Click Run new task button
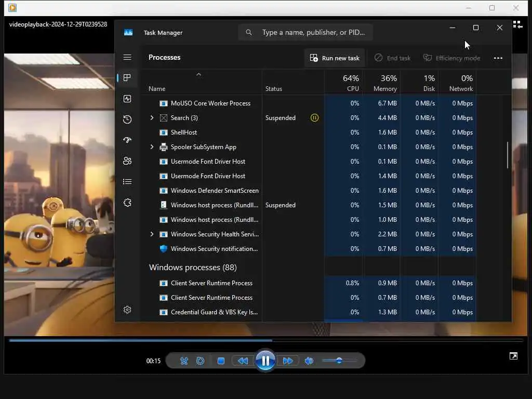The width and height of the screenshot is (532, 399). (335, 58)
